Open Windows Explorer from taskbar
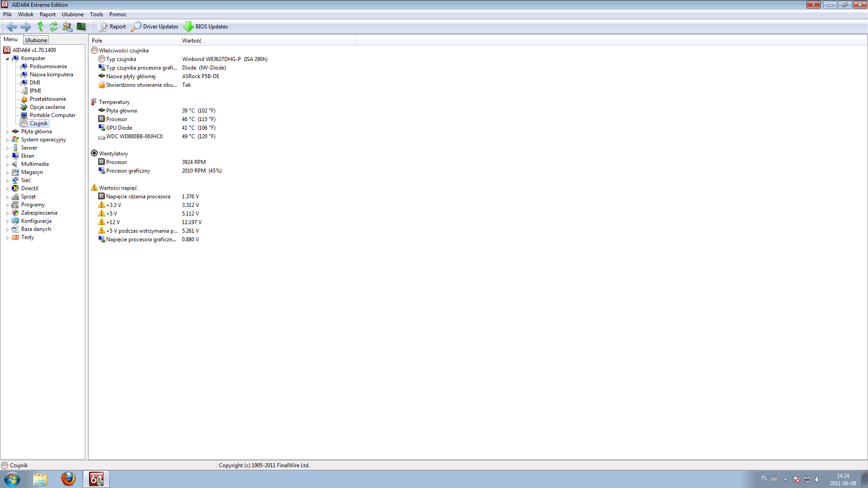The image size is (868, 488). [40, 479]
